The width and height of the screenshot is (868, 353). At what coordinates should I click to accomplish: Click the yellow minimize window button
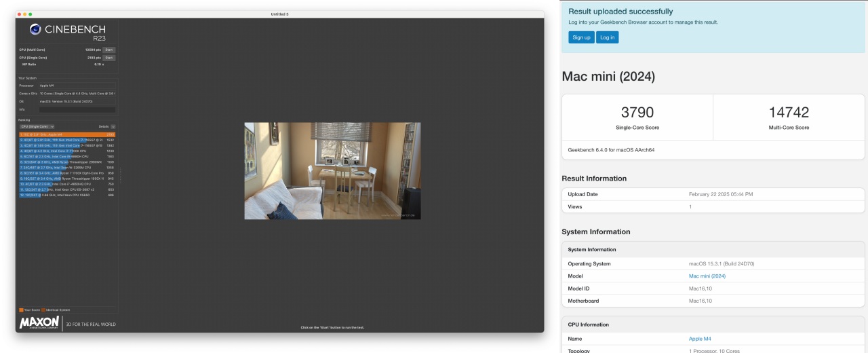24,14
